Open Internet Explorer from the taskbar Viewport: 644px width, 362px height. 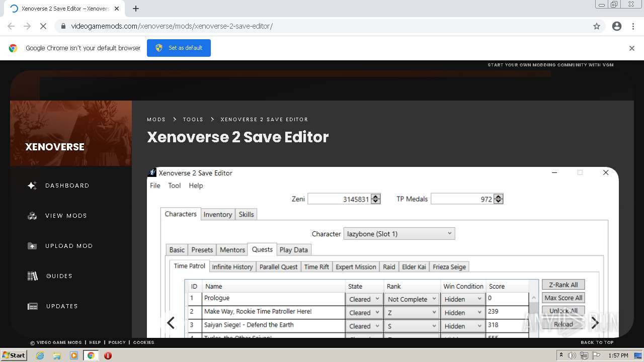(x=40, y=355)
